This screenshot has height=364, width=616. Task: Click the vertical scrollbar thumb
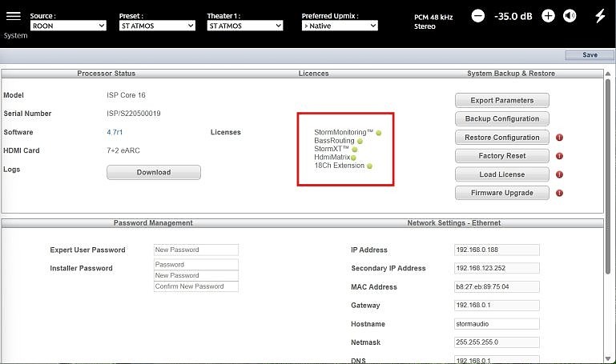pos(608,177)
